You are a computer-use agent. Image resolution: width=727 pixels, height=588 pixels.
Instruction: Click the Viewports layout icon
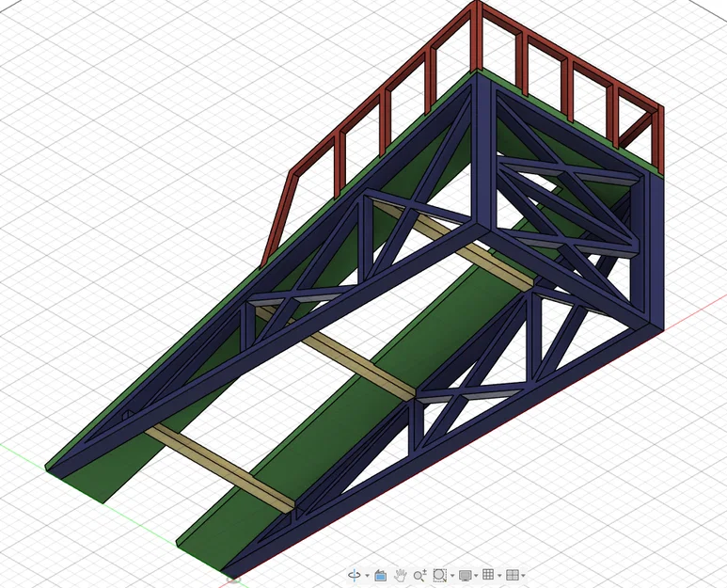[x=513, y=575]
